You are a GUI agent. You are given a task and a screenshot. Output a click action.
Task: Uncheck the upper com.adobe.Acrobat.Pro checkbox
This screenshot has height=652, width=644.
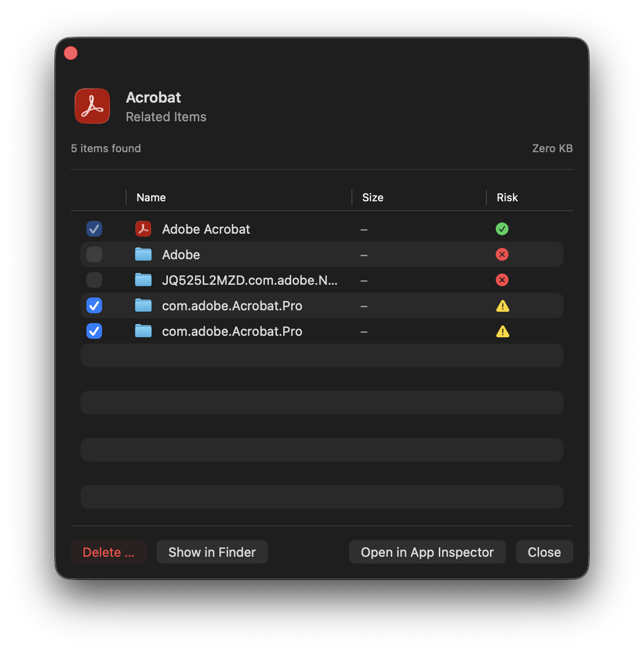point(94,305)
